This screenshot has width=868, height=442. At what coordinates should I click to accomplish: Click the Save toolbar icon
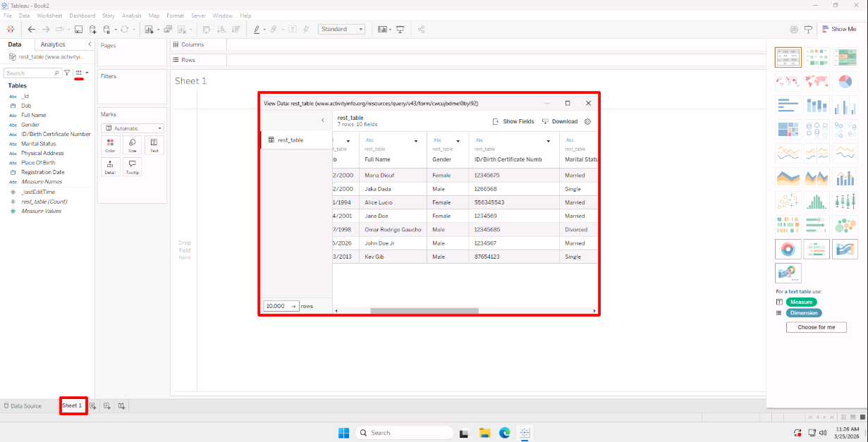(x=79, y=30)
